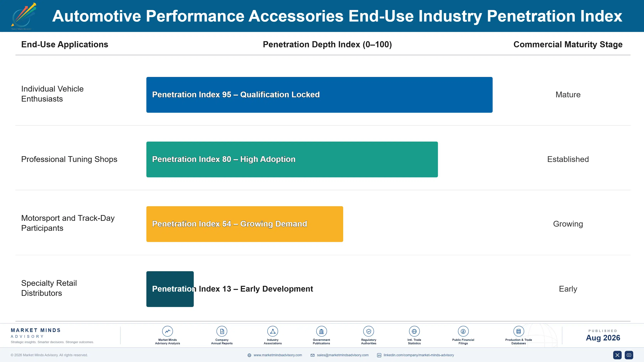
Task: Click the Growing maturity stage value
Action: pyautogui.click(x=568, y=224)
